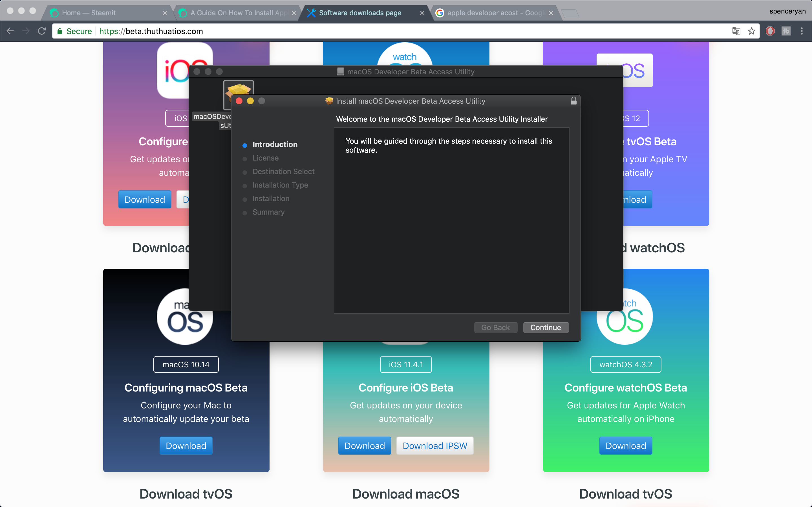
Task: Close the Software downloads page tab
Action: coord(422,13)
